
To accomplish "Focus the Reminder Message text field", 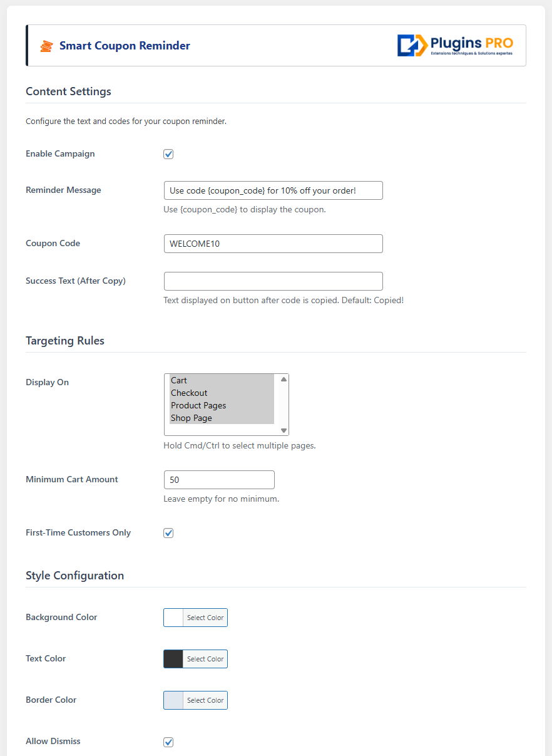I will [x=273, y=190].
